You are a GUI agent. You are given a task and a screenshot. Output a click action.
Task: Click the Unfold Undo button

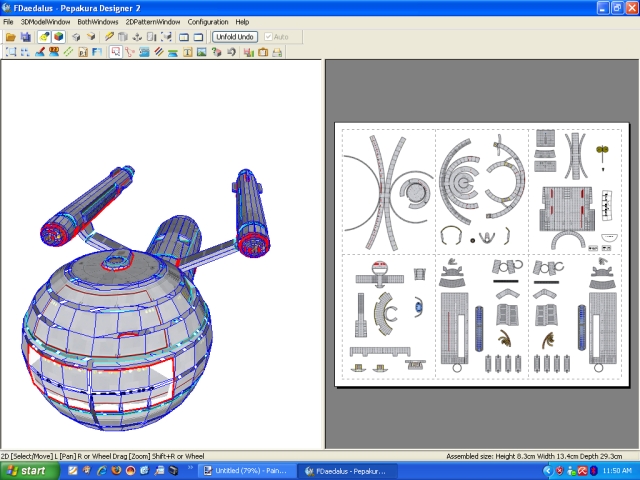pos(235,37)
